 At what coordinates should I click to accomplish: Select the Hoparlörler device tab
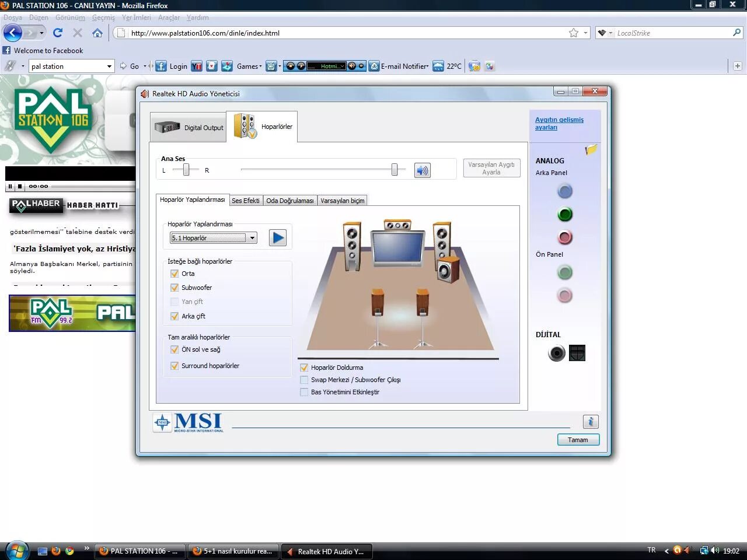pos(262,127)
